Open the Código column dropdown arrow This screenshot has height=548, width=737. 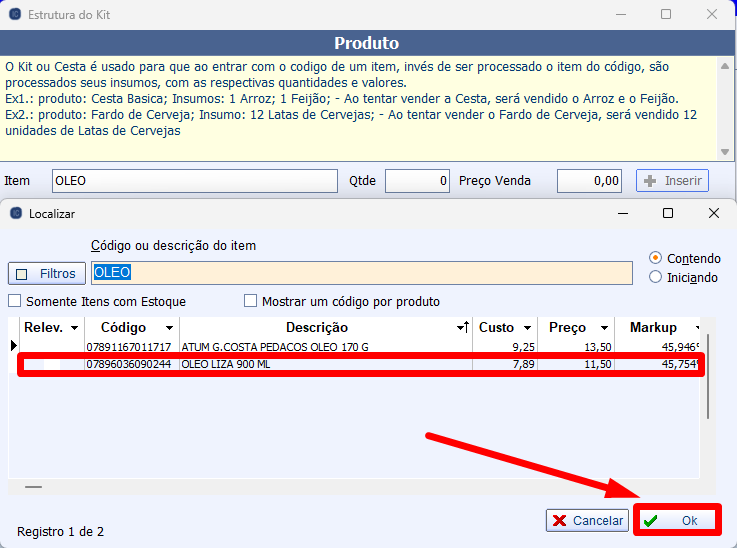coord(169,328)
